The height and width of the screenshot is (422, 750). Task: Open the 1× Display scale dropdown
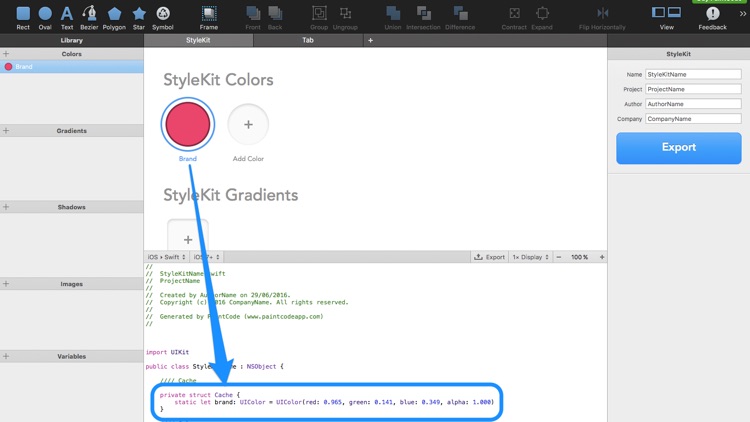tap(530, 257)
